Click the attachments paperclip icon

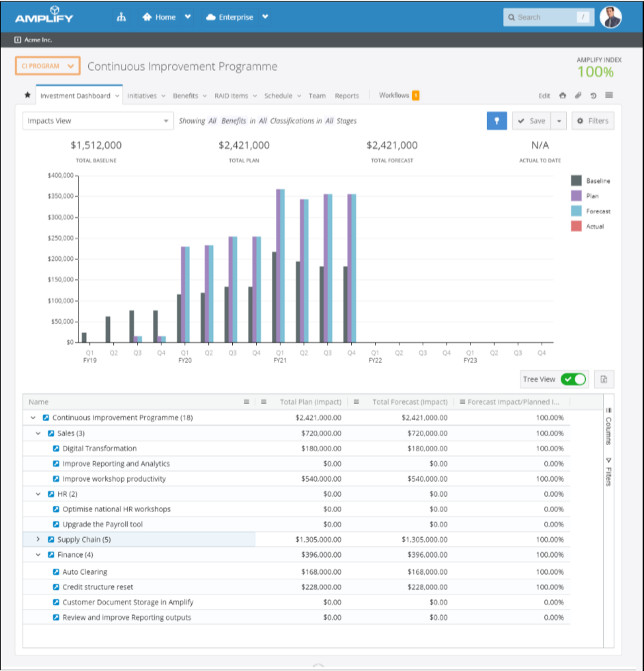[x=578, y=96]
